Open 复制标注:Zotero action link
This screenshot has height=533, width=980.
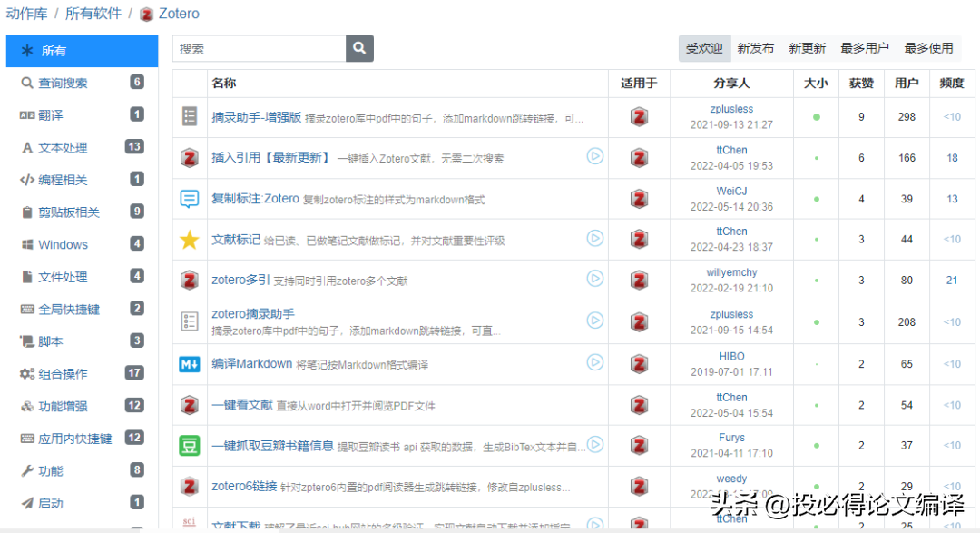click(255, 199)
